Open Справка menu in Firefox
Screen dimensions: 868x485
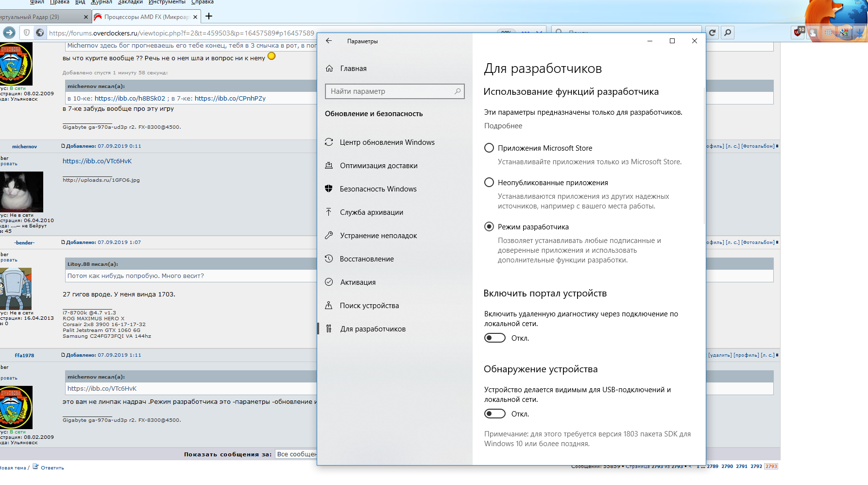pos(203,2)
